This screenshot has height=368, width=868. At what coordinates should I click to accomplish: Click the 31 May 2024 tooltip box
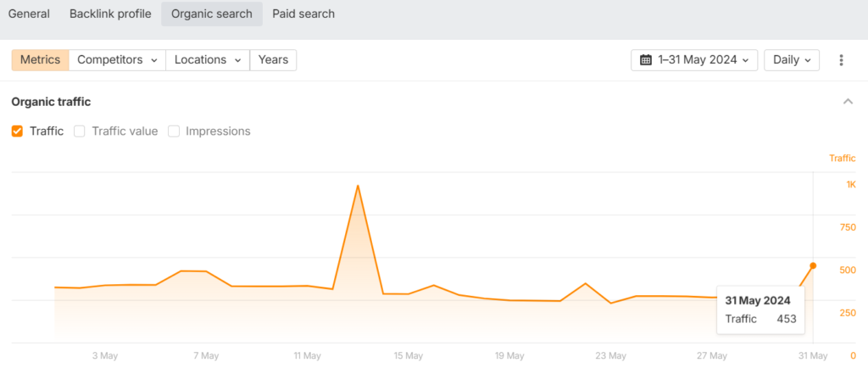(760, 309)
